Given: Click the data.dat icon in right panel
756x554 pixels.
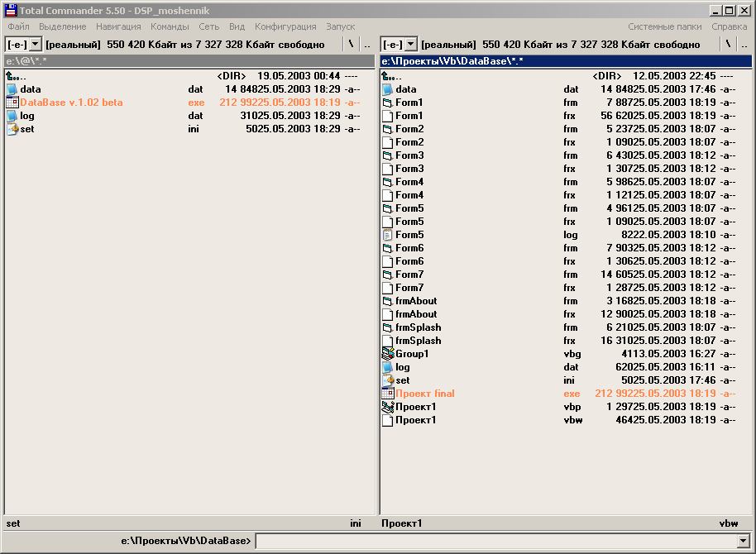Looking at the screenshot, I should coord(387,89).
